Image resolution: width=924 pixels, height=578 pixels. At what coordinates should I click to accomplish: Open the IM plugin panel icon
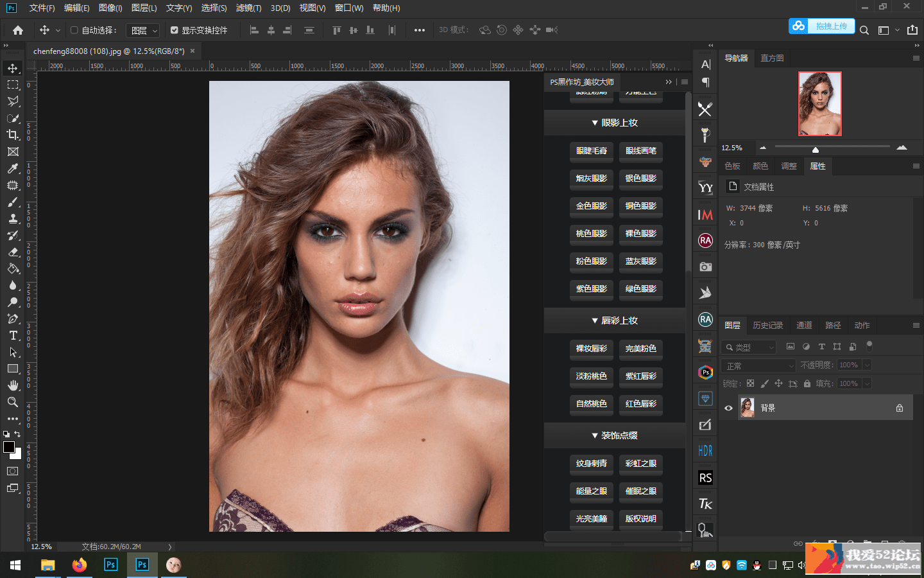coord(705,215)
